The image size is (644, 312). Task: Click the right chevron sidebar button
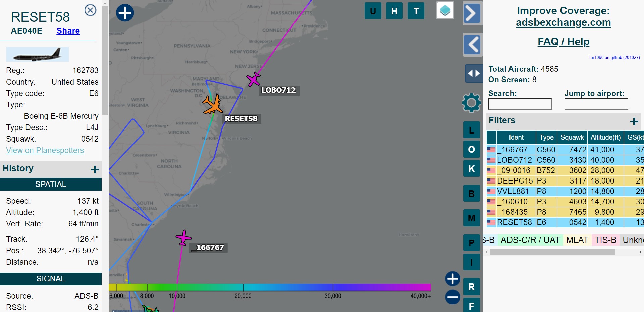pos(473,13)
